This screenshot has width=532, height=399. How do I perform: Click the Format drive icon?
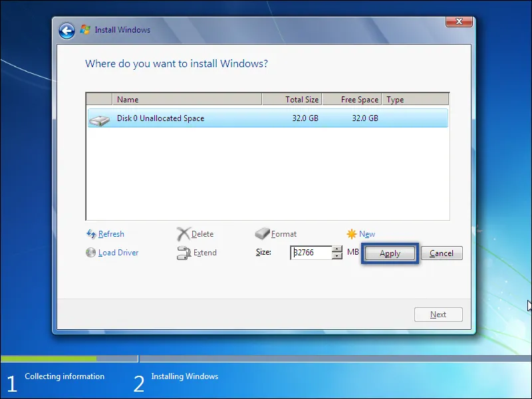(261, 233)
